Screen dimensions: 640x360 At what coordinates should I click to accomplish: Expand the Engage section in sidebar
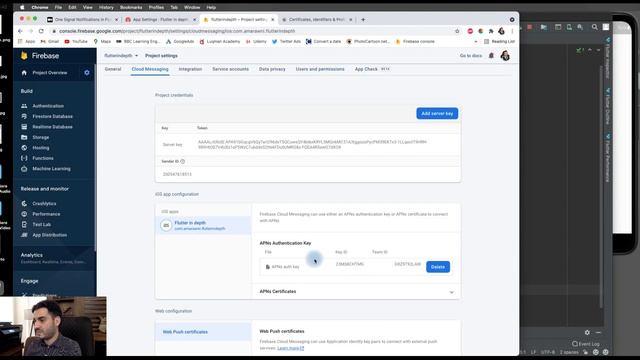29,281
